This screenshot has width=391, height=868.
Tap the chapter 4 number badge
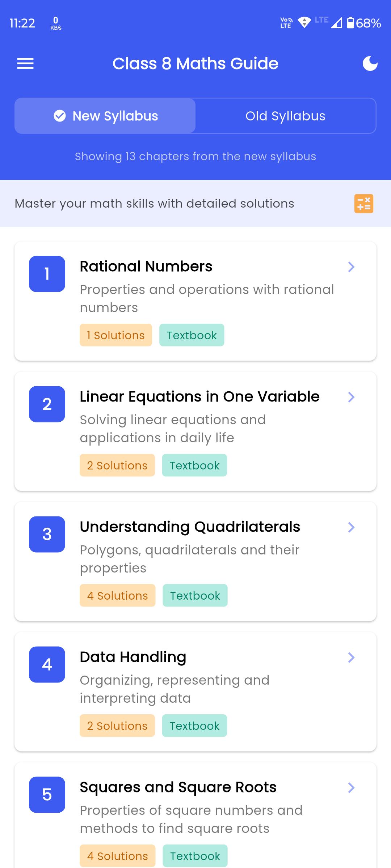point(47,664)
